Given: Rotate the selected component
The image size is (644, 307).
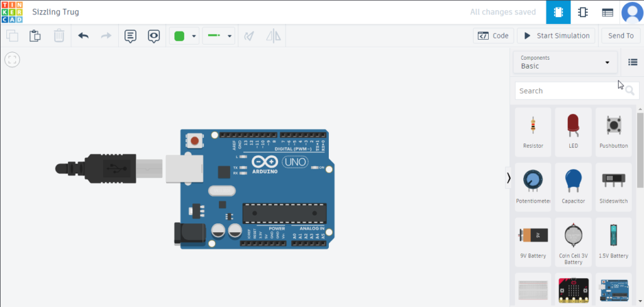Looking at the screenshot, I should coord(249,36).
